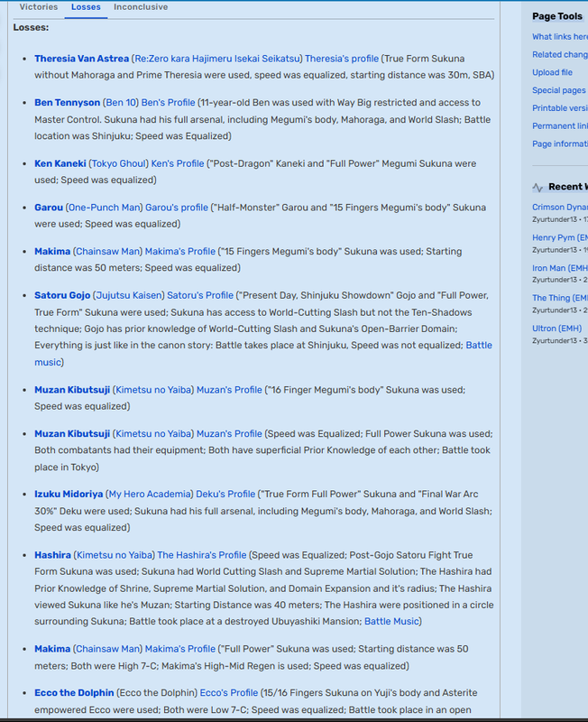Click the Losses: heading text
Screen dimensions: 588x722
click(x=31, y=28)
